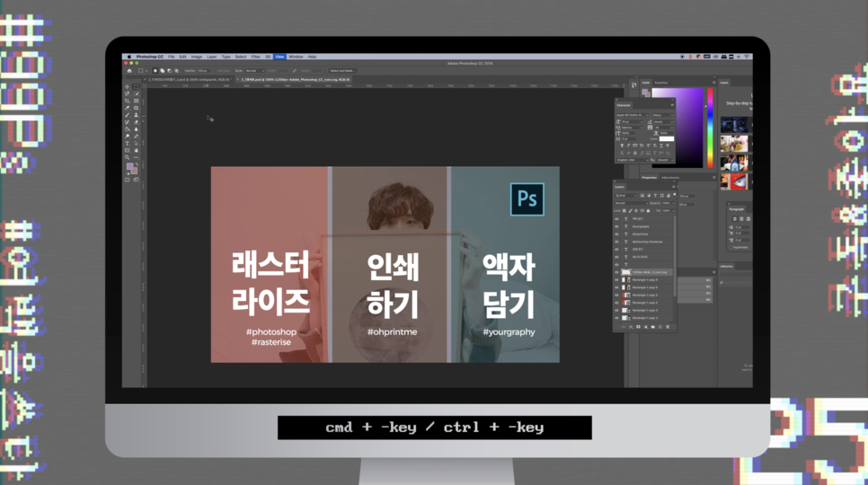Open the File menu
Image resolution: width=868 pixels, height=485 pixels.
[x=172, y=57]
